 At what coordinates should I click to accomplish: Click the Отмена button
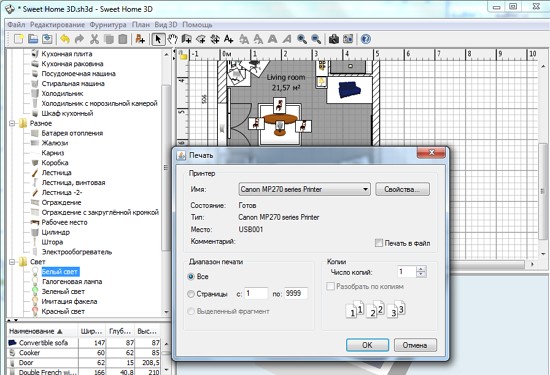415,345
